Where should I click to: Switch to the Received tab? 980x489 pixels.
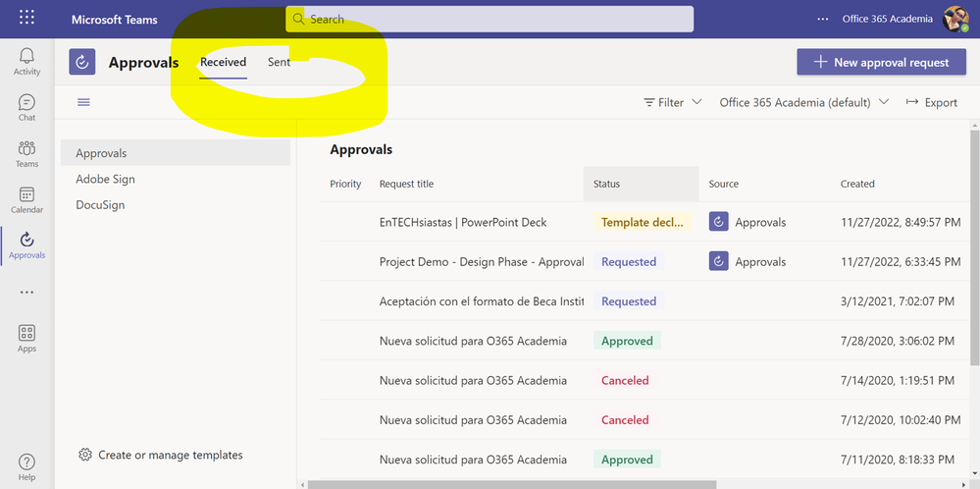[223, 63]
